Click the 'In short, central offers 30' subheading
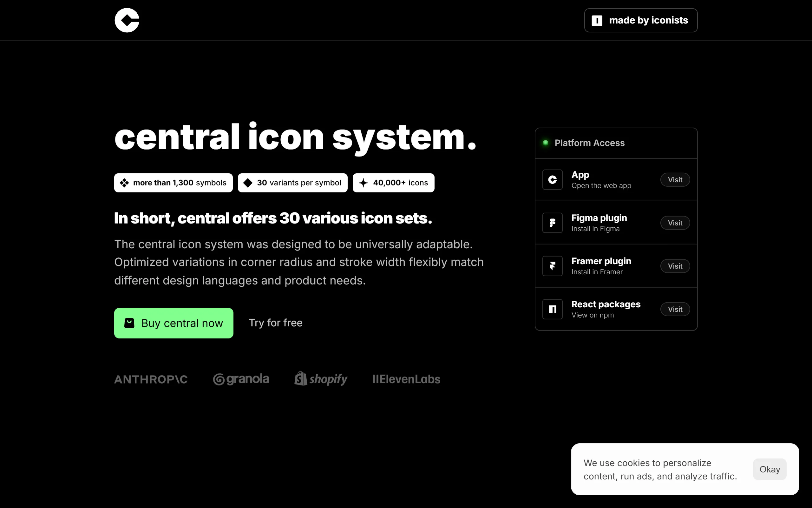 coord(273,218)
